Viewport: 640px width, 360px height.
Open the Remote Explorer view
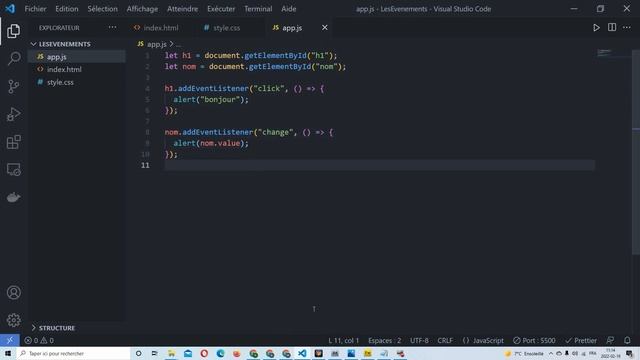tap(13, 169)
